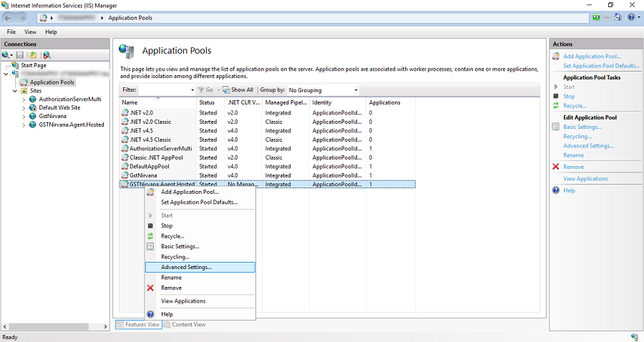The height and width of the screenshot is (342, 644).
Task: Click the Connect to server globe icon
Action: 6,55
